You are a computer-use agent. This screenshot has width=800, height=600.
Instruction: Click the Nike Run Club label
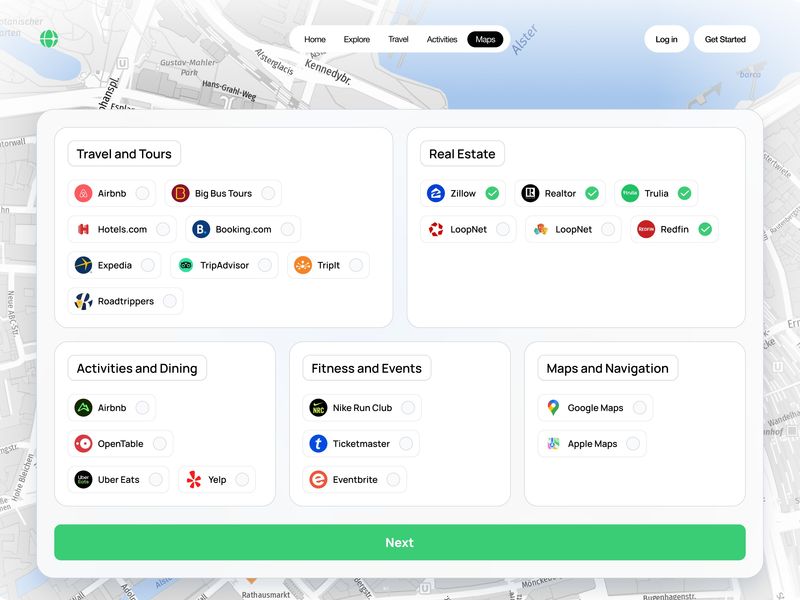pyautogui.click(x=362, y=408)
